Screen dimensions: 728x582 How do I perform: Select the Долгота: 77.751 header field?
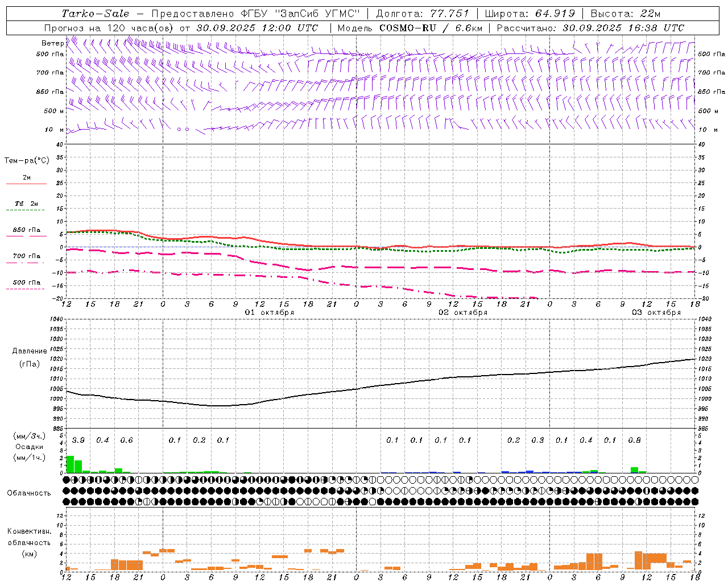pos(423,14)
